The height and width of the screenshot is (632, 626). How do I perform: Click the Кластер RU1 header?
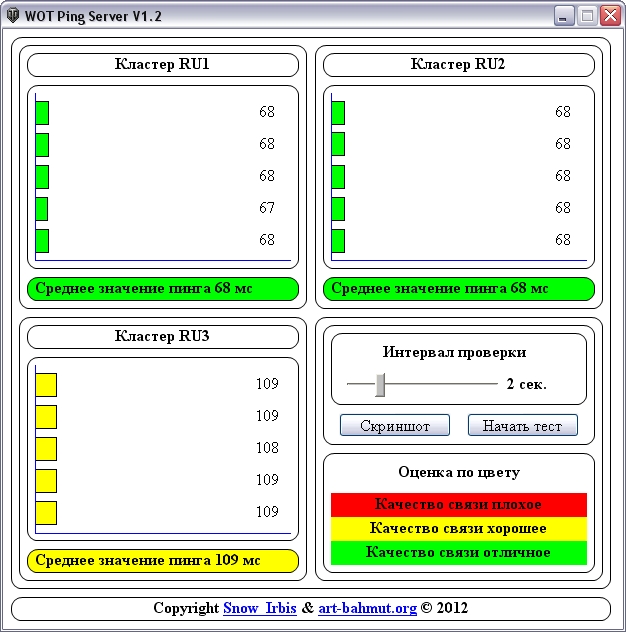tap(163, 65)
